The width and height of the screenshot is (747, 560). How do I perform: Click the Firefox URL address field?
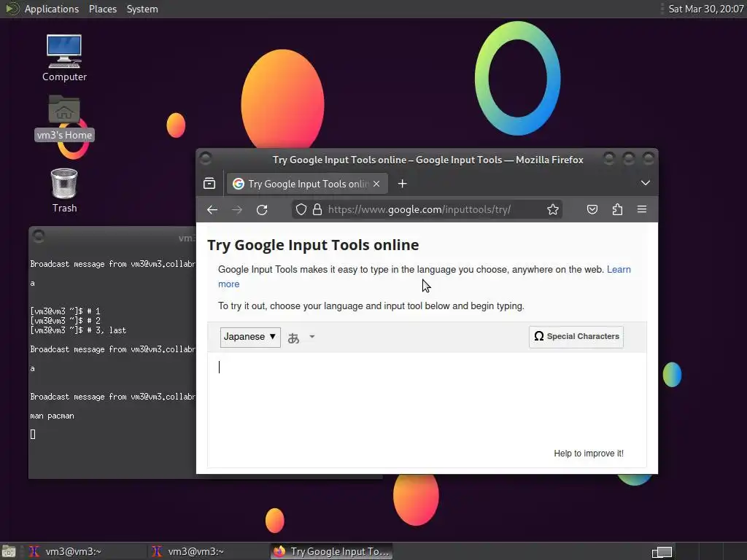427,209
